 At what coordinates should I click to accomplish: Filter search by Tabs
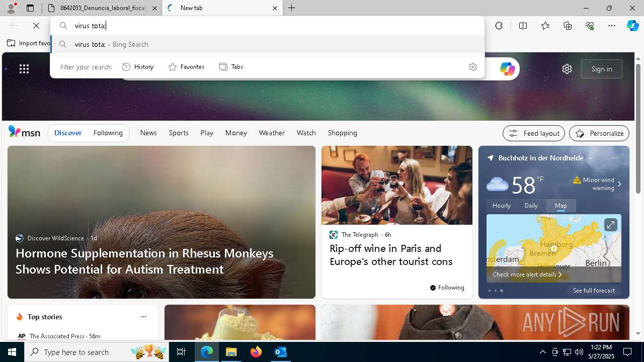click(231, 67)
